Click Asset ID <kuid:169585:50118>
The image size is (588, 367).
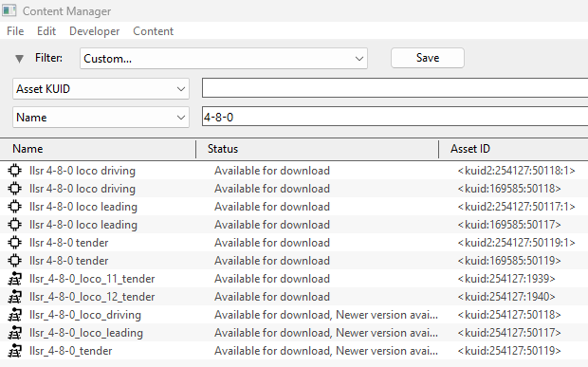[x=509, y=189]
